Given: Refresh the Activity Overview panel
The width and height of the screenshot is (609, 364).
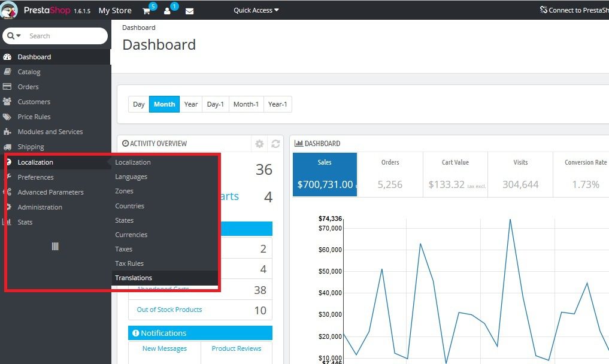Looking at the screenshot, I should (276, 144).
